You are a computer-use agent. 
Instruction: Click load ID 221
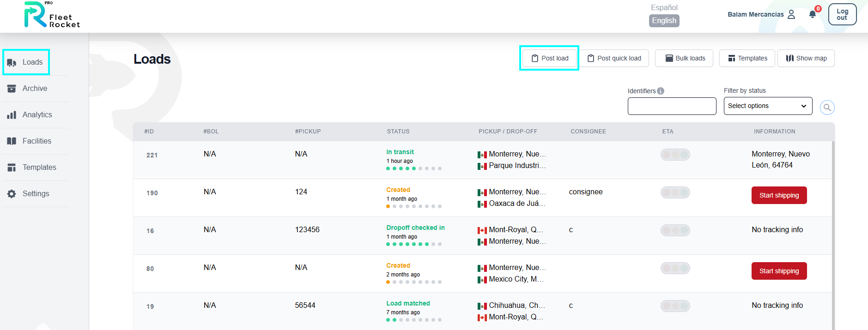[152, 155]
